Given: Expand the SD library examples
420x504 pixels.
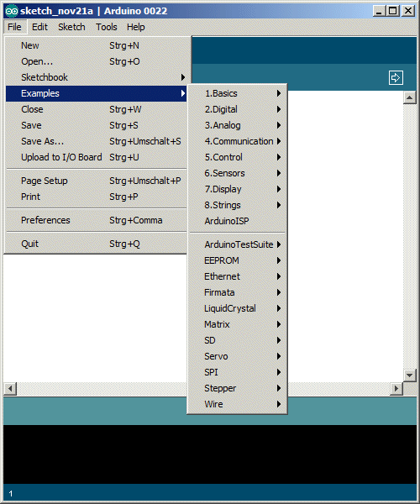Looking at the screenshot, I should pos(237,340).
